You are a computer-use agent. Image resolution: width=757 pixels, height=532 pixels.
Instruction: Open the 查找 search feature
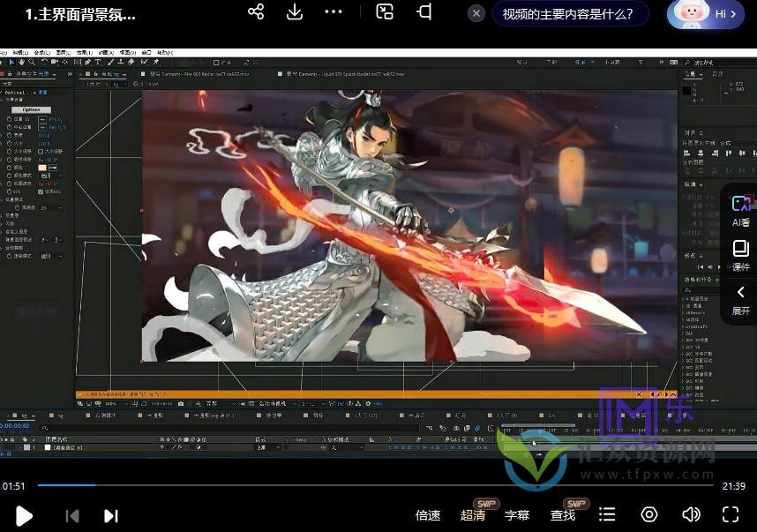pyautogui.click(x=562, y=515)
